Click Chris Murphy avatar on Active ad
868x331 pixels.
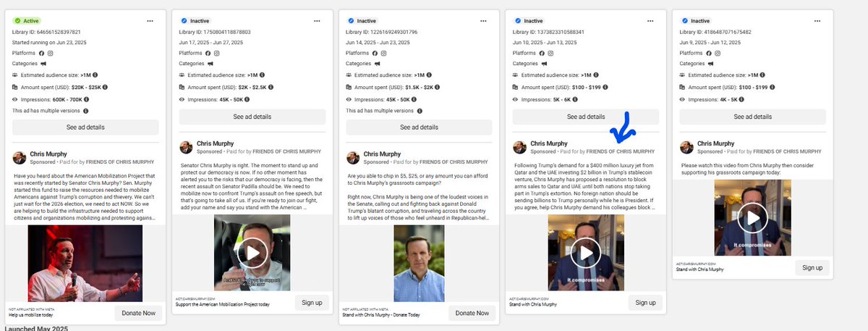[x=20, y=158]
